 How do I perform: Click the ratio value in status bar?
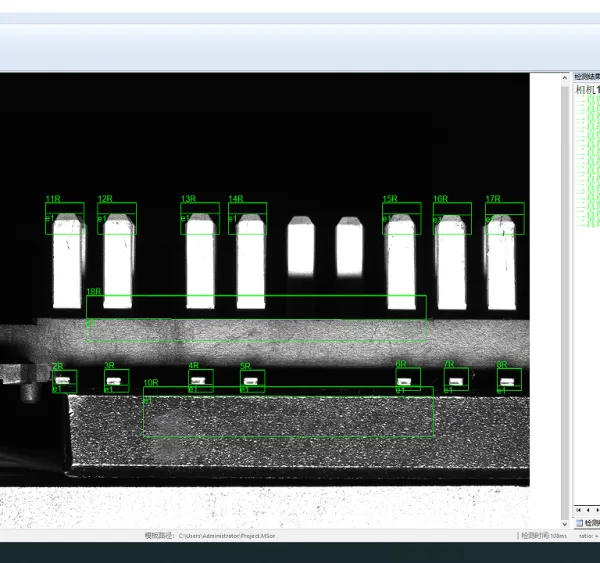click(x=589, y=536)
